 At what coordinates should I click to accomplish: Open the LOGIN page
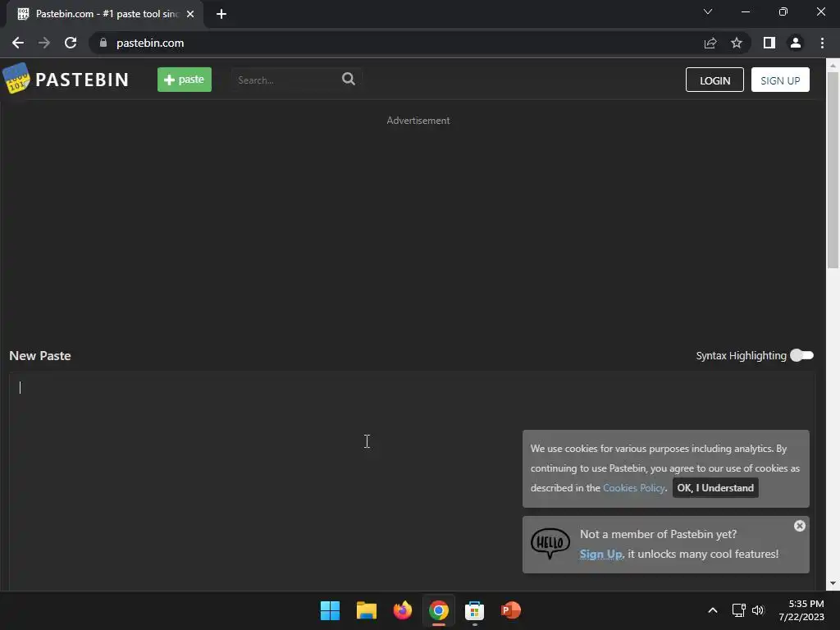click(x=714, y=80)
